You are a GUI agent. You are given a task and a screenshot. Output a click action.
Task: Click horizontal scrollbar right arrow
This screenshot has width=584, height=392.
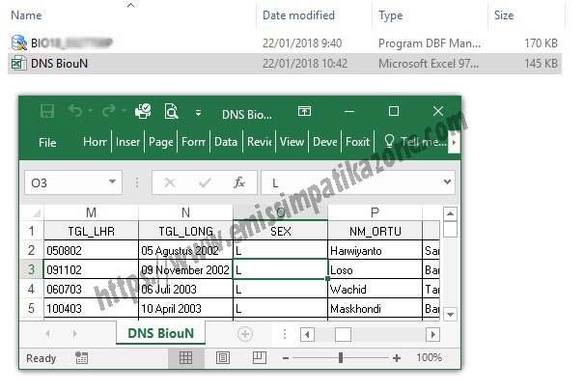tap(432, 334)
